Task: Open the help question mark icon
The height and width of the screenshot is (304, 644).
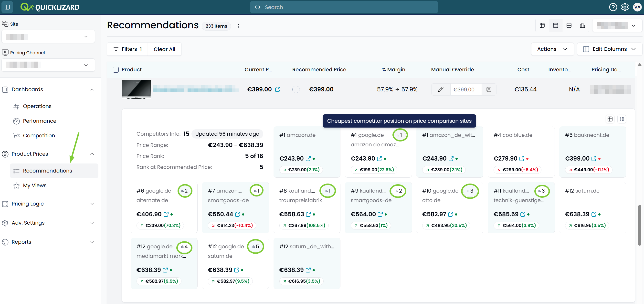Action: [613, 7]
